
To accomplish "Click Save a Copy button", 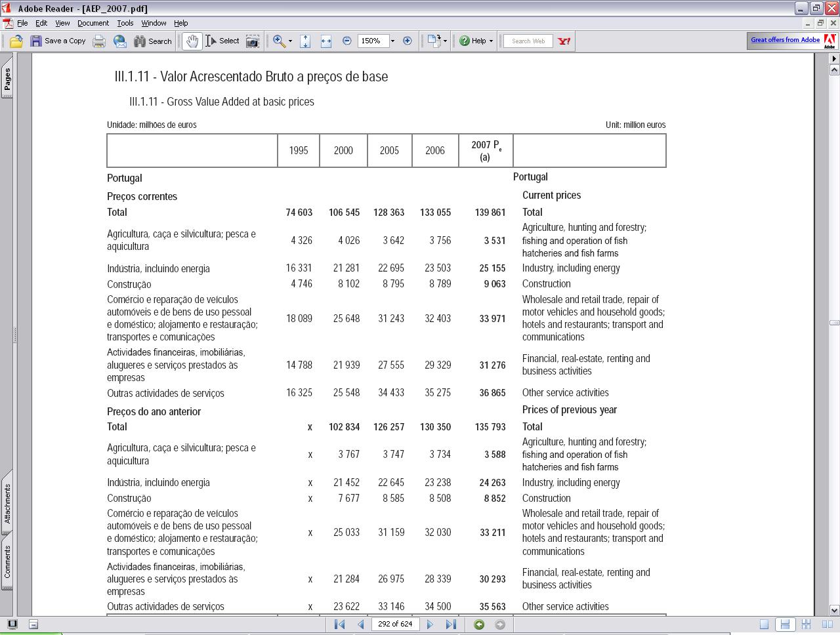I will click(58, 41).
